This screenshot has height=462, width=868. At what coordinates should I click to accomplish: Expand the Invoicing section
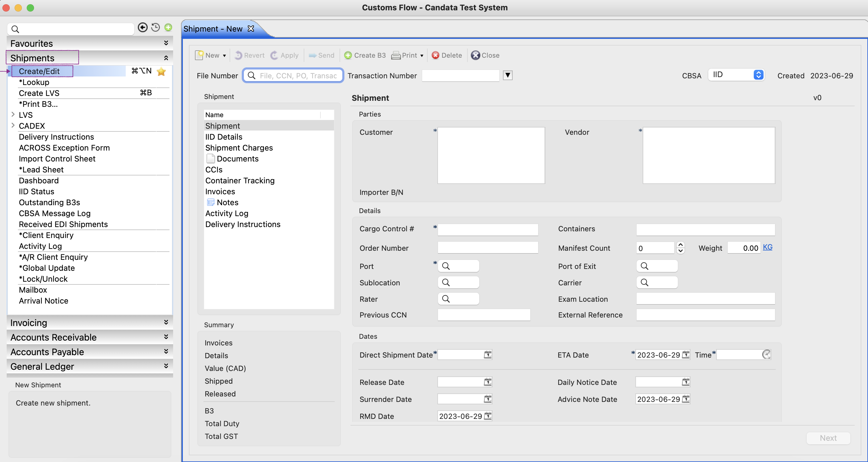(x=166, y=322)
